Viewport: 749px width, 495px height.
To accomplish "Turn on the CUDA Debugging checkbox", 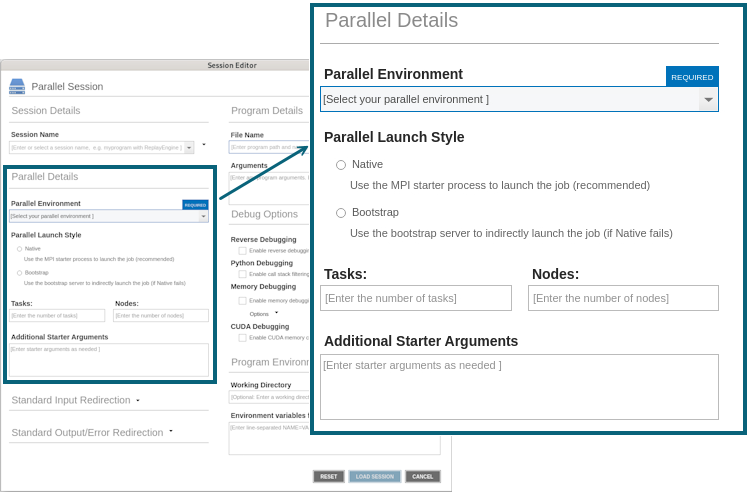I will [x=242, y=338].
